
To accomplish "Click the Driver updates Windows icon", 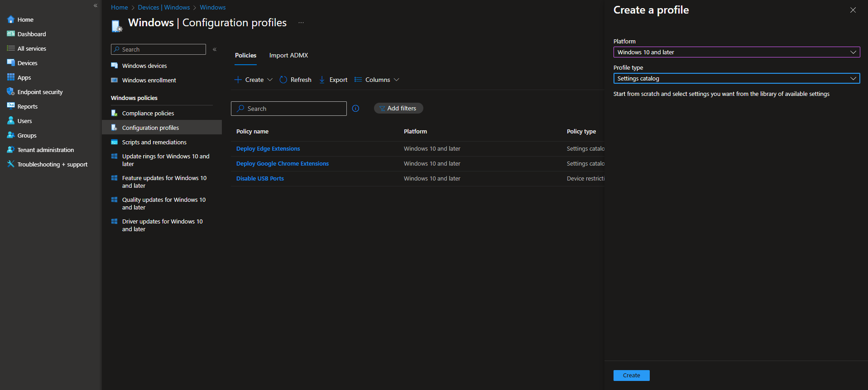I will (115, 221).
